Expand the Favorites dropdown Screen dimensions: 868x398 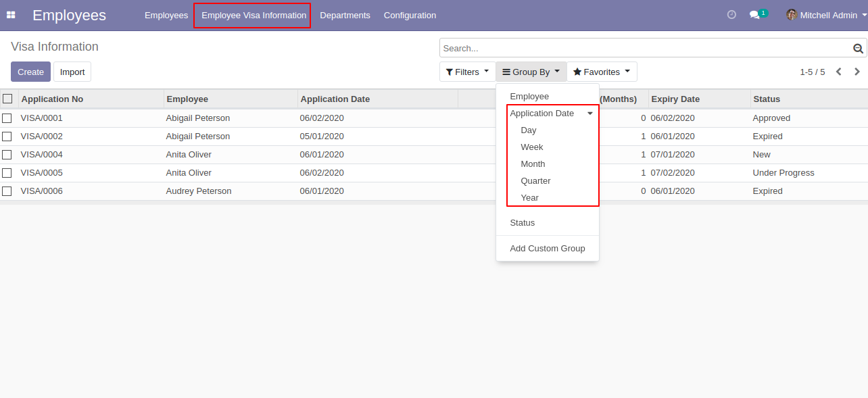tap(602, 72)
